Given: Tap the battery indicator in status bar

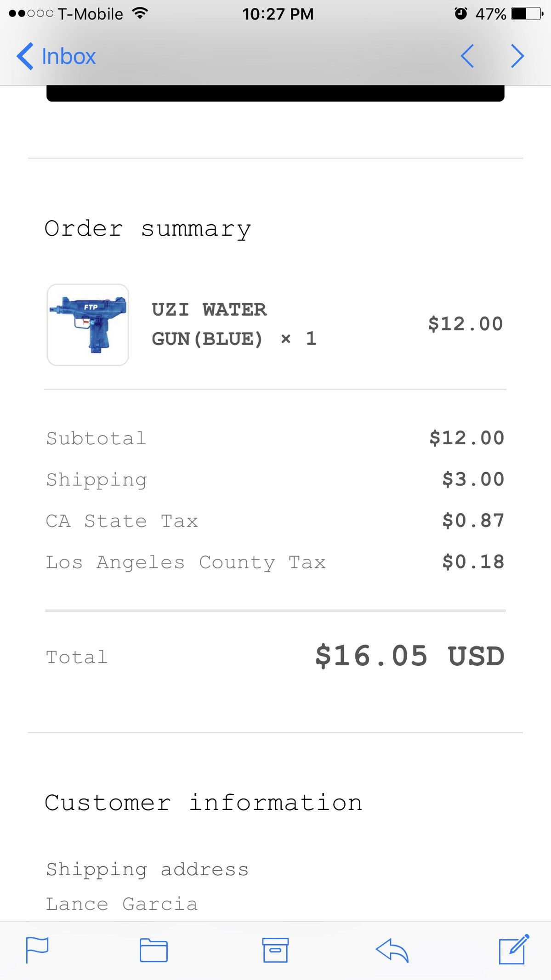Looking at the screenshot, I should tap(527, 14).
